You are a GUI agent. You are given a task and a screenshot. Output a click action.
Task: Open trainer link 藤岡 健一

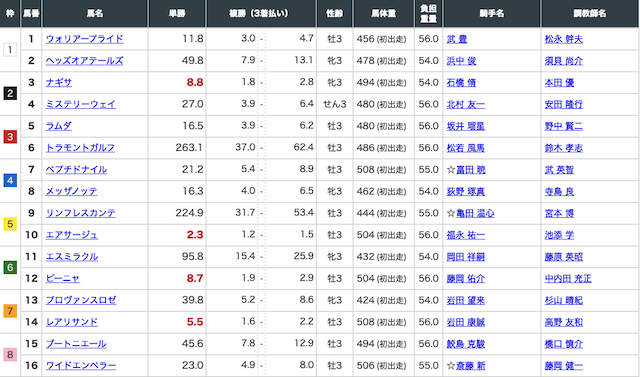pos(564,366)
